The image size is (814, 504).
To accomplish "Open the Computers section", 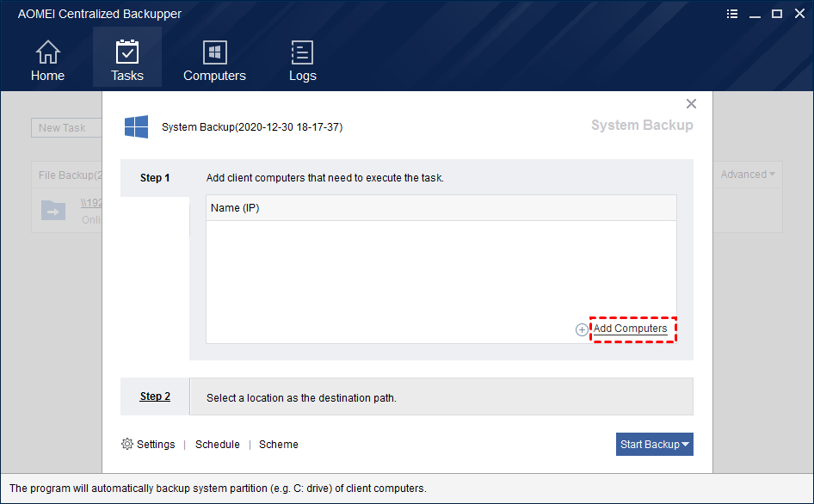I will click(x=214, y=61).
